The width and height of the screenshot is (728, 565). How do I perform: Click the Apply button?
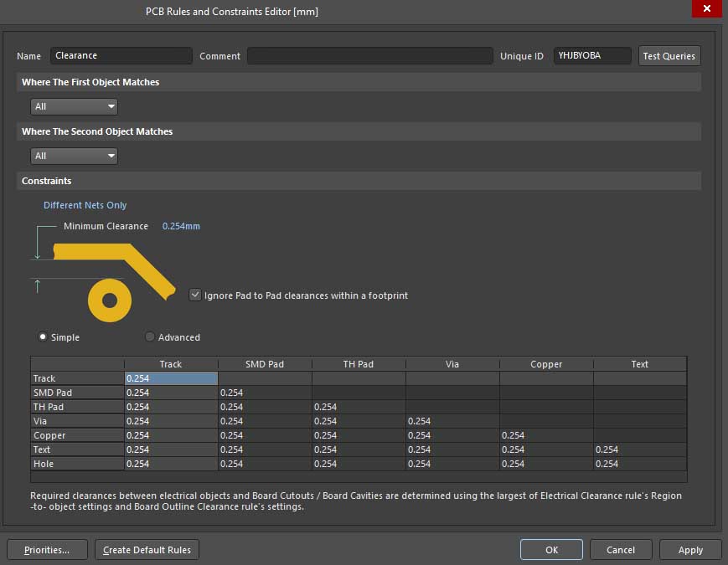point(690,550)
